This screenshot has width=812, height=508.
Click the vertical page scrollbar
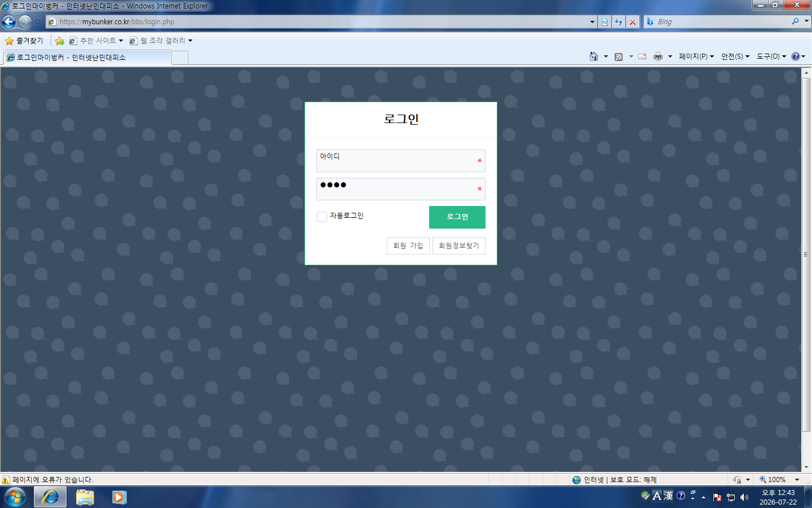click(806, 255)
